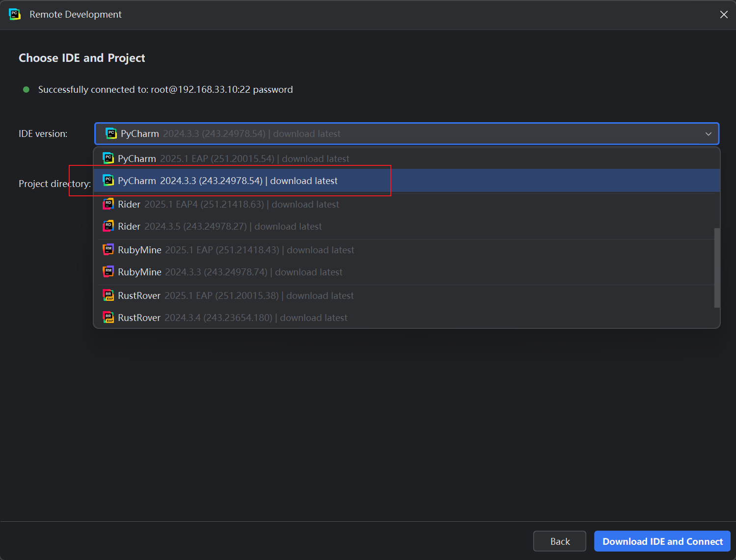Click the 'IDE version:' label

pyautogui.click(x=43, y=133)
